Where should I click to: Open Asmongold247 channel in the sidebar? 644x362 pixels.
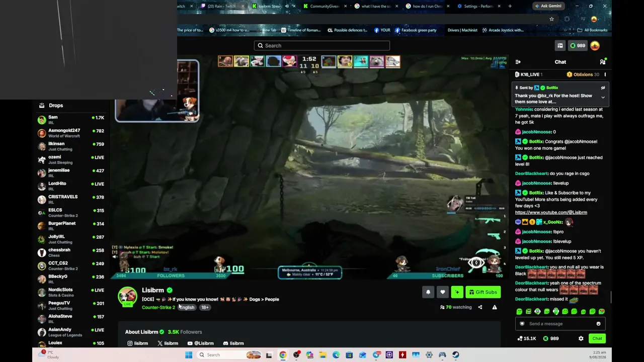point(71,133)
